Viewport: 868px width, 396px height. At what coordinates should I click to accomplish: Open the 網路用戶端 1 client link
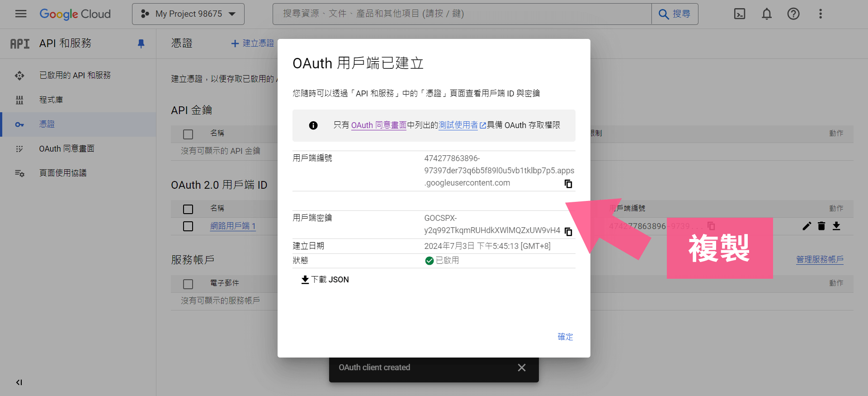(x=233, y=226)
